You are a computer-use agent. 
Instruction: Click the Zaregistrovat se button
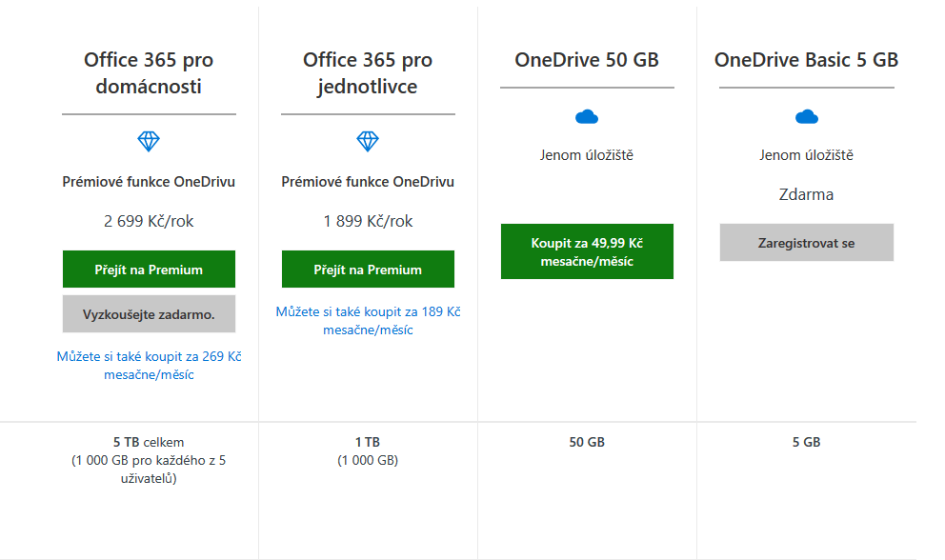(806, 243)
